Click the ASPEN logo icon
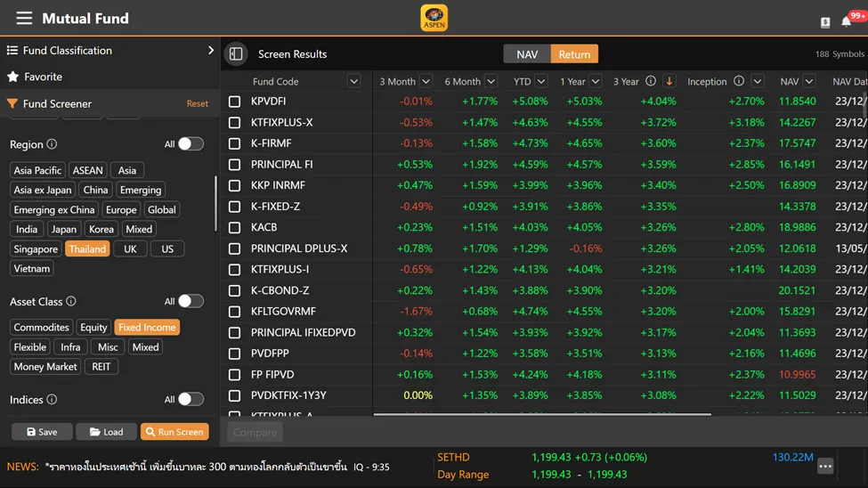Screen dimensions: 868x488 coord(434,18)
